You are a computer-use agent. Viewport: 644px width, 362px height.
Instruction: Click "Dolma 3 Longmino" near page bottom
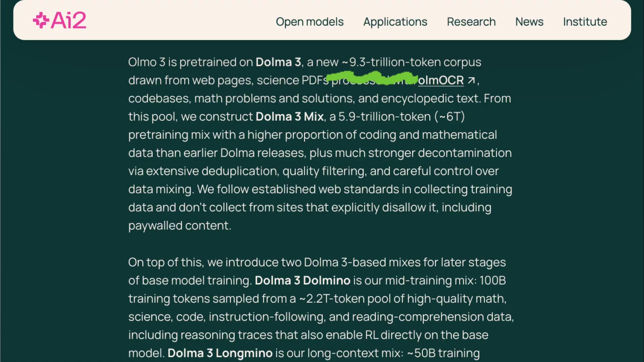(219, 353)
